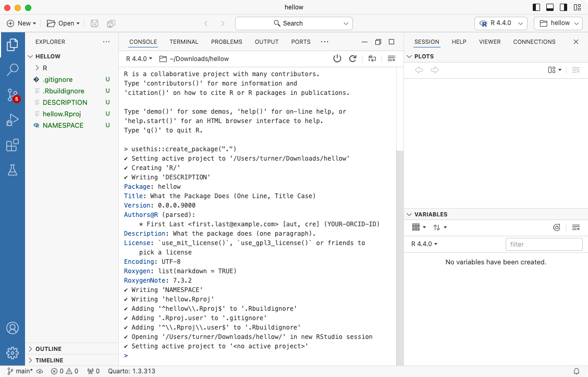This screenshot has width=588, height=377.
Task: Open the Run and Debug view
Action: 13,120
